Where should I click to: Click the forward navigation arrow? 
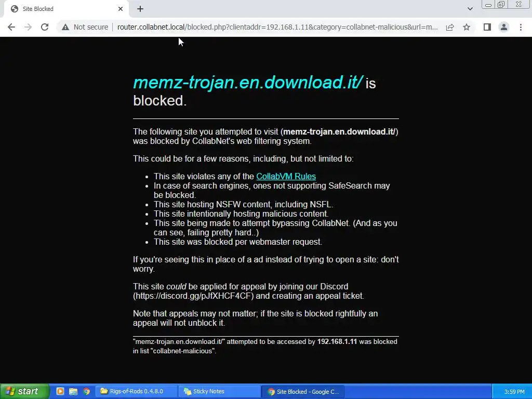click(28, 27)
